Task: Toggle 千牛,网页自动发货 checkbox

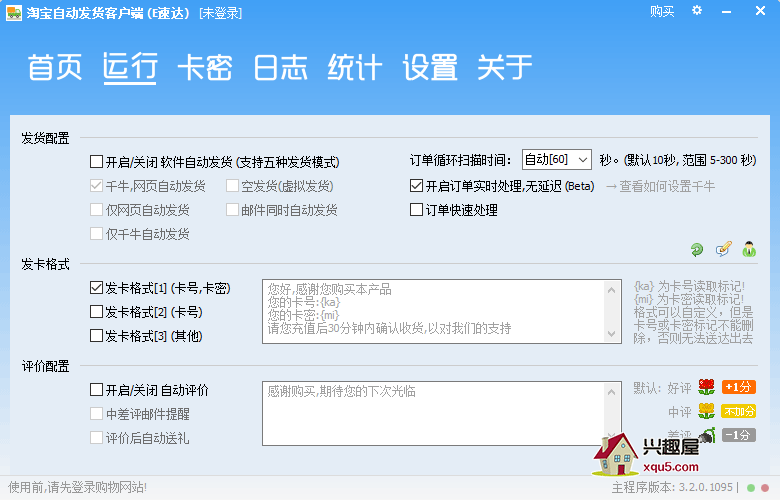Action: click(x=97, y=186)
